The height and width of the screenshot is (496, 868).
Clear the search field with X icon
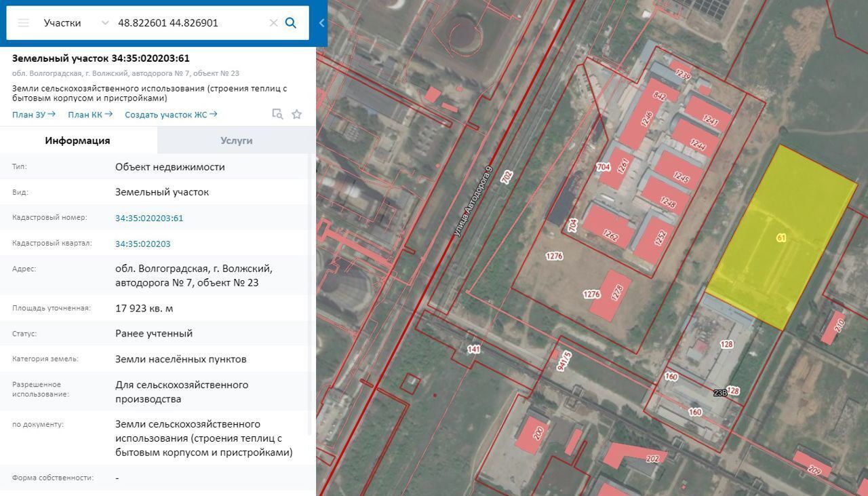(273, 23)
